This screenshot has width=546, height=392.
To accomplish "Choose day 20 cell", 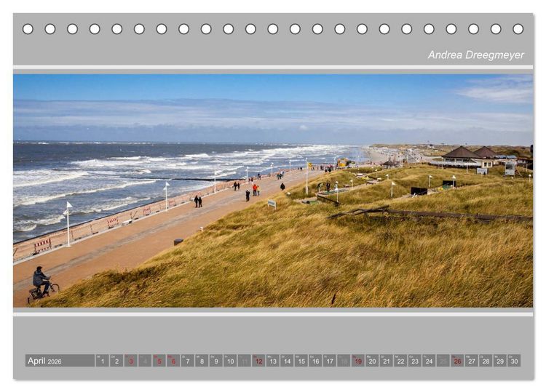I will 372,361.
